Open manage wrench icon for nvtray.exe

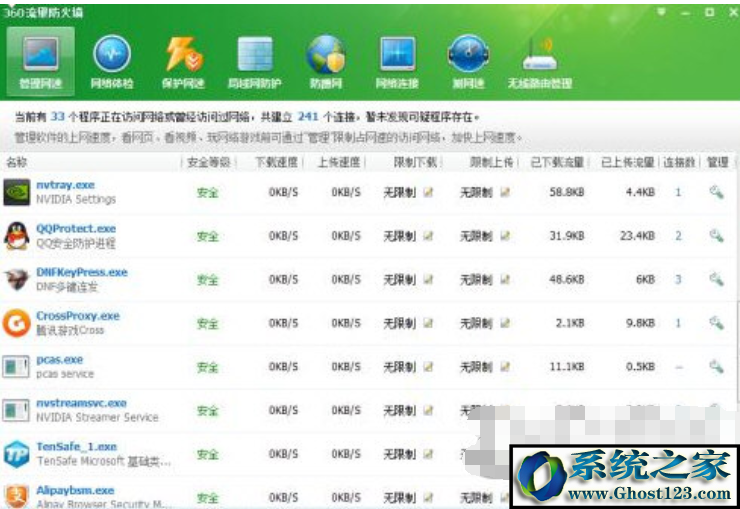point(716,192)
